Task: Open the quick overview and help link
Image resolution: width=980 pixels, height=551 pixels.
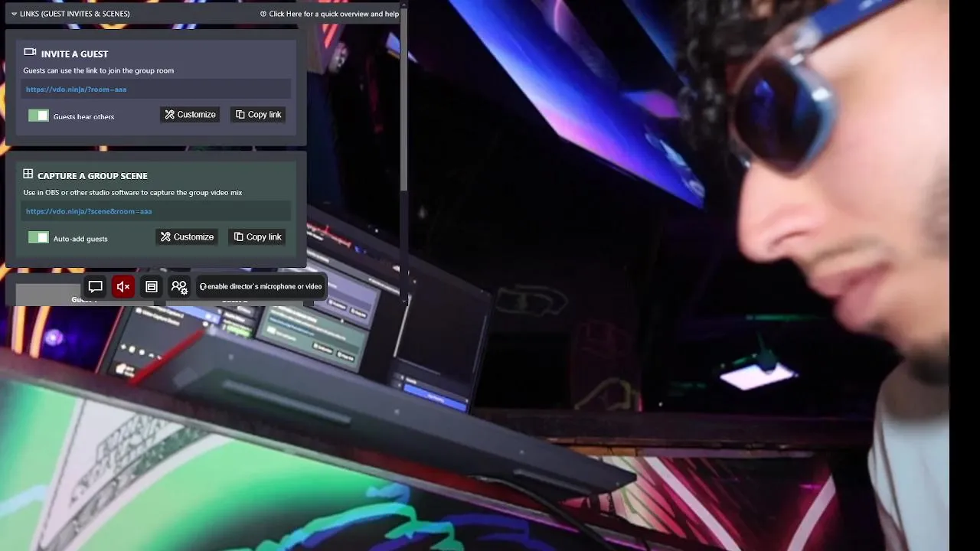Action: coord(329,14)
